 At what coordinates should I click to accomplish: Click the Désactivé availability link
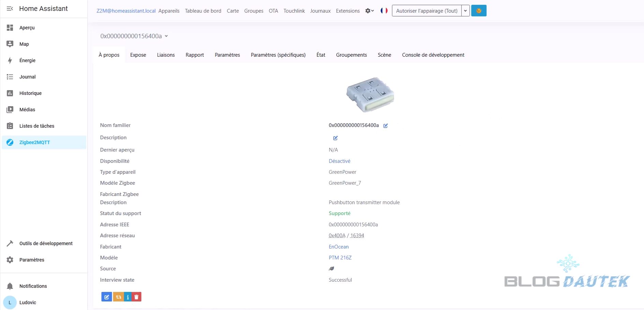click(x=339, y=161)
